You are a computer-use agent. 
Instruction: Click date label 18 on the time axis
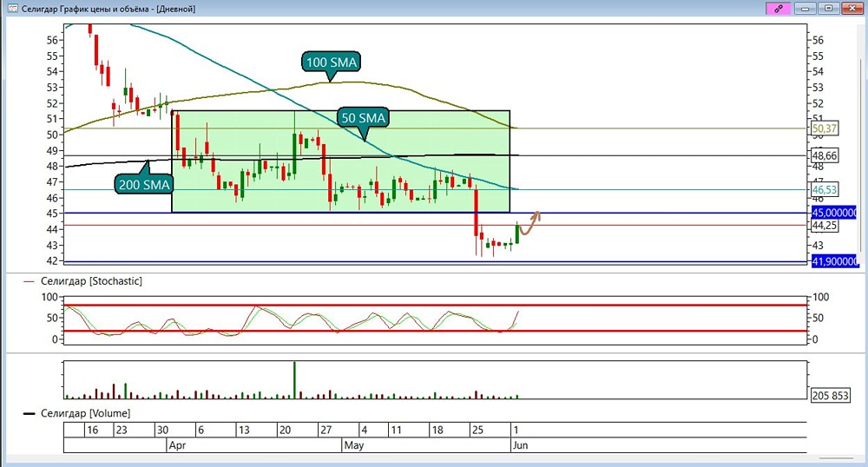[x=437, y=430]
